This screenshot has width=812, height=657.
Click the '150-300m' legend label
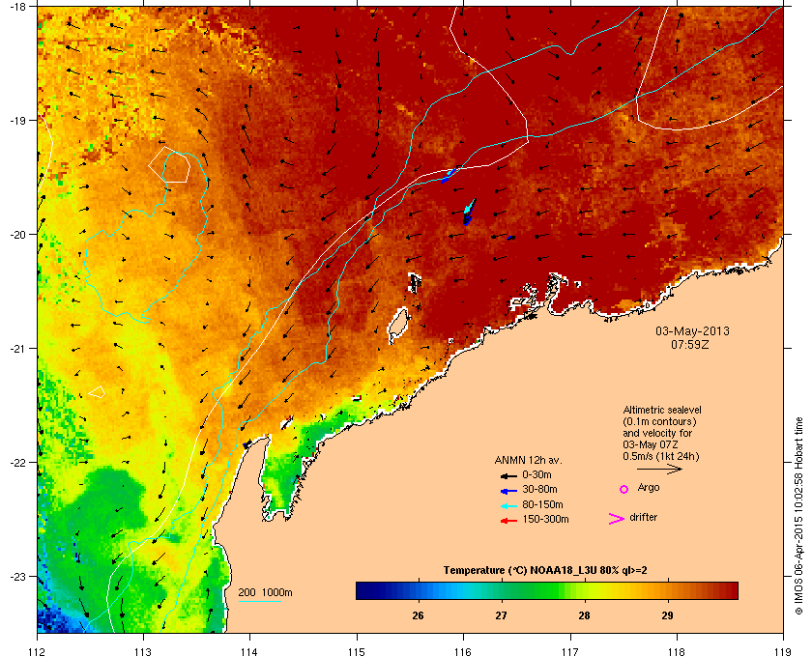(x=545, y=519)
